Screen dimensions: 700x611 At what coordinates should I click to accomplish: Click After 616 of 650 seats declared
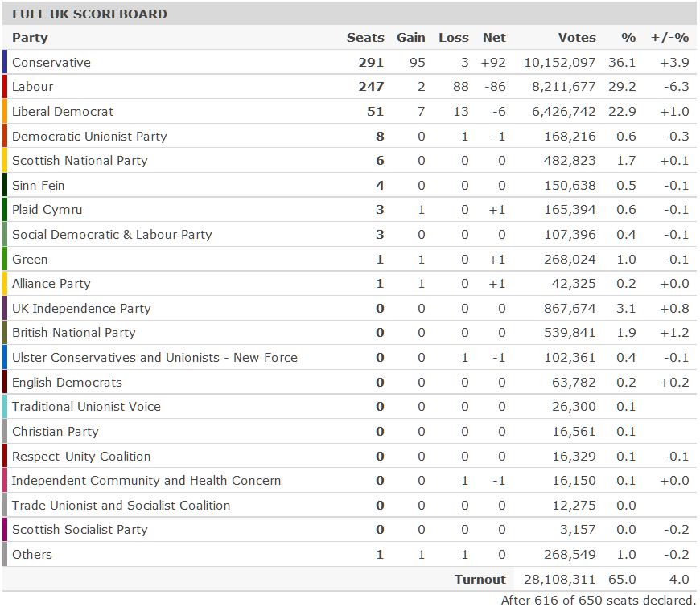(598, 601)
